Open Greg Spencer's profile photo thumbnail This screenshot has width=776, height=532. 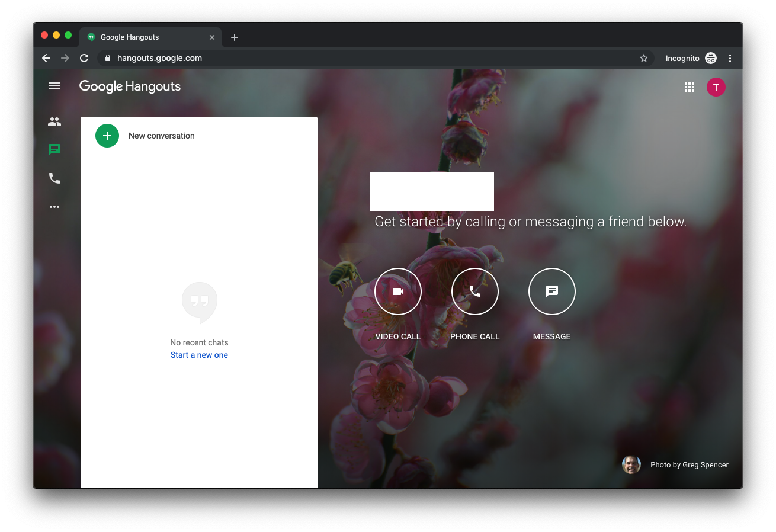coord(631,464)
